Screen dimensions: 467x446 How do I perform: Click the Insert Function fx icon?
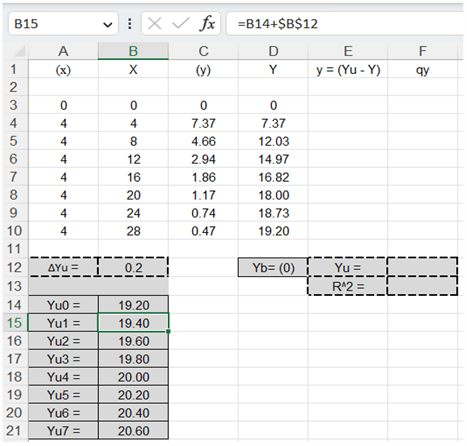pos(207,24)
